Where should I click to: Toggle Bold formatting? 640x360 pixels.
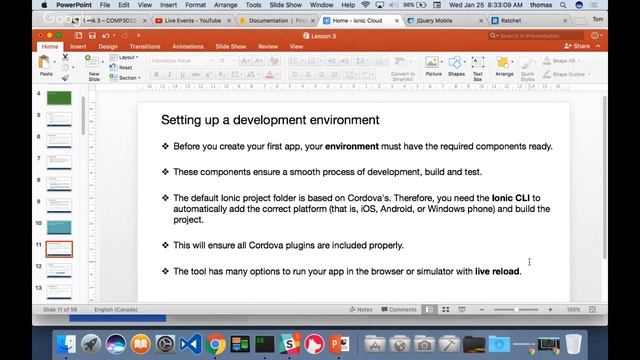tap(156, 74)
